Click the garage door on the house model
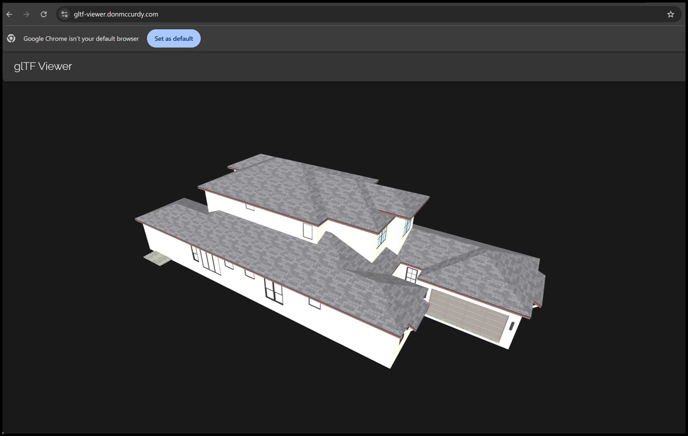The width and height of the screenshot is (688, 436). pyautogui.click(x=467, y=315)
